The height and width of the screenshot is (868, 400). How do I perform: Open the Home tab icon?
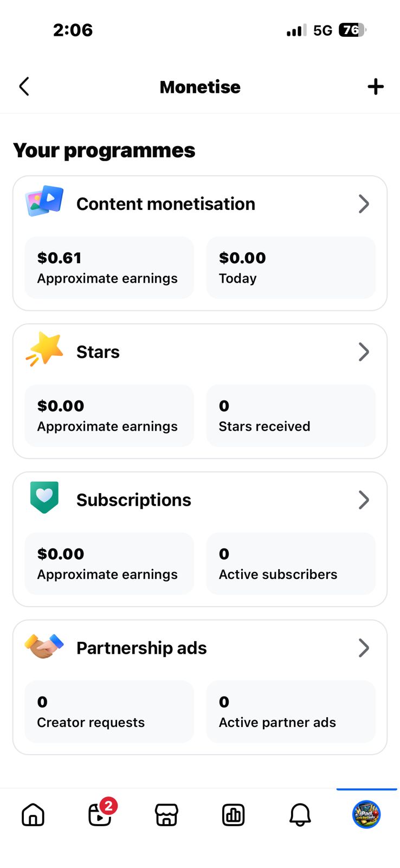(33, 815)
